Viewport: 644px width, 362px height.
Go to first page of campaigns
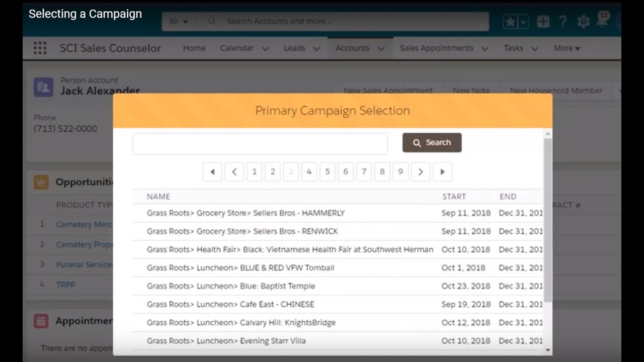[212, 172]
